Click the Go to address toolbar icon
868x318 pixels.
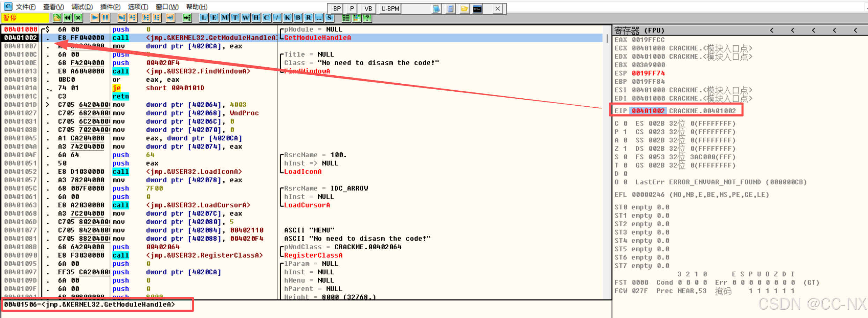pos(187,17)
